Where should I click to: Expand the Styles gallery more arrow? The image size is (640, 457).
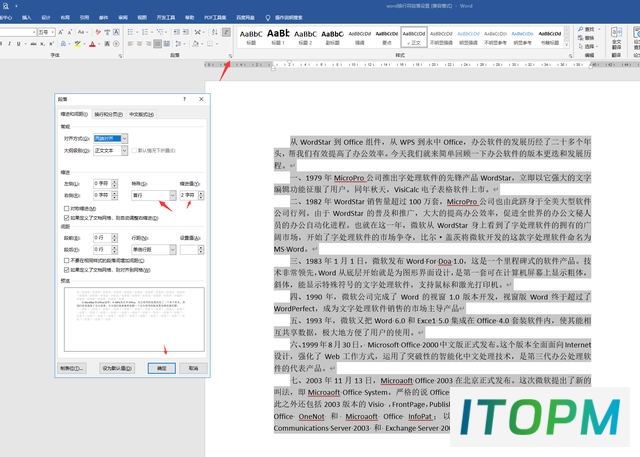(x=567, y=45)
